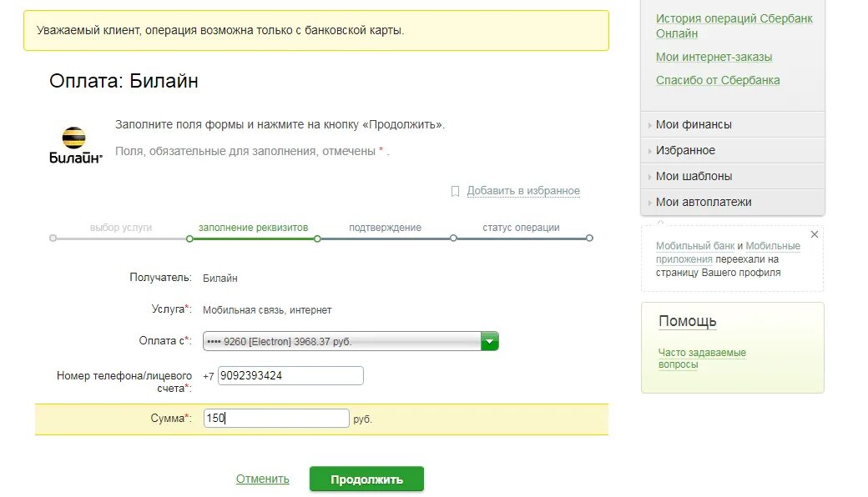
Task: Click the first circle marker on progress line
Action: pyautogui.click(x=53, y=238)
